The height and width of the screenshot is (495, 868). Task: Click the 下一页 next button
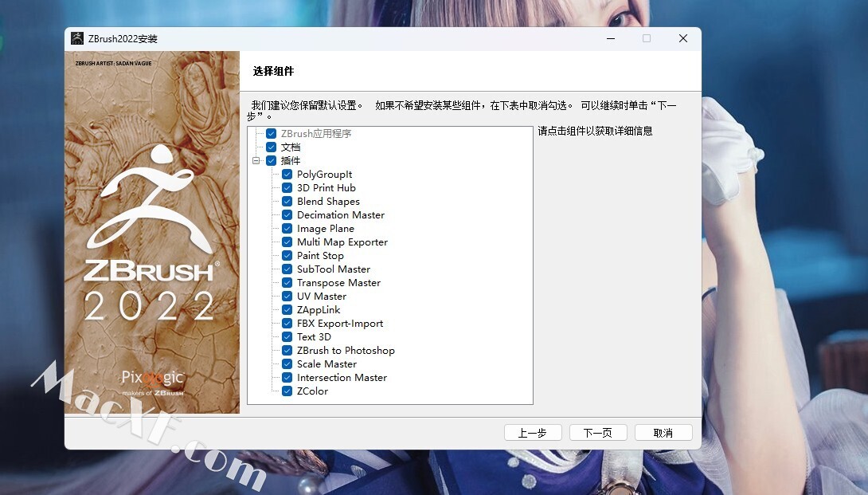coord(598,433)
